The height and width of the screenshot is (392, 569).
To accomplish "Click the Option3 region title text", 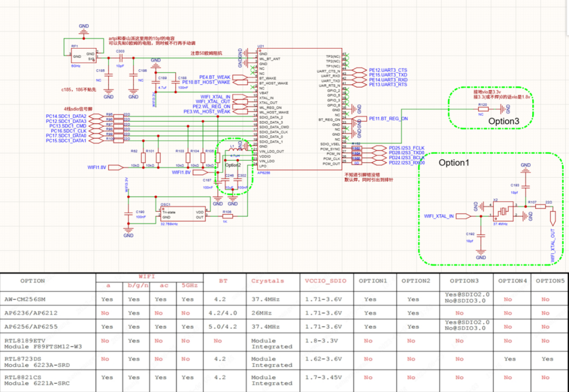I will click(x=504, y=121).
